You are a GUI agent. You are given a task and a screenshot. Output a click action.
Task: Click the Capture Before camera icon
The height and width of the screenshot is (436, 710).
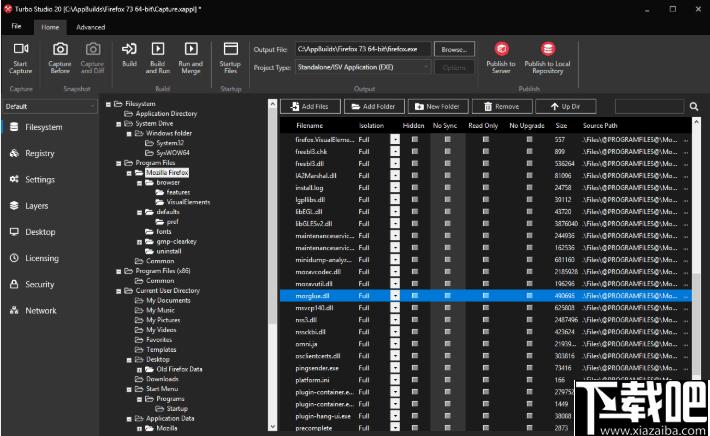60,49
